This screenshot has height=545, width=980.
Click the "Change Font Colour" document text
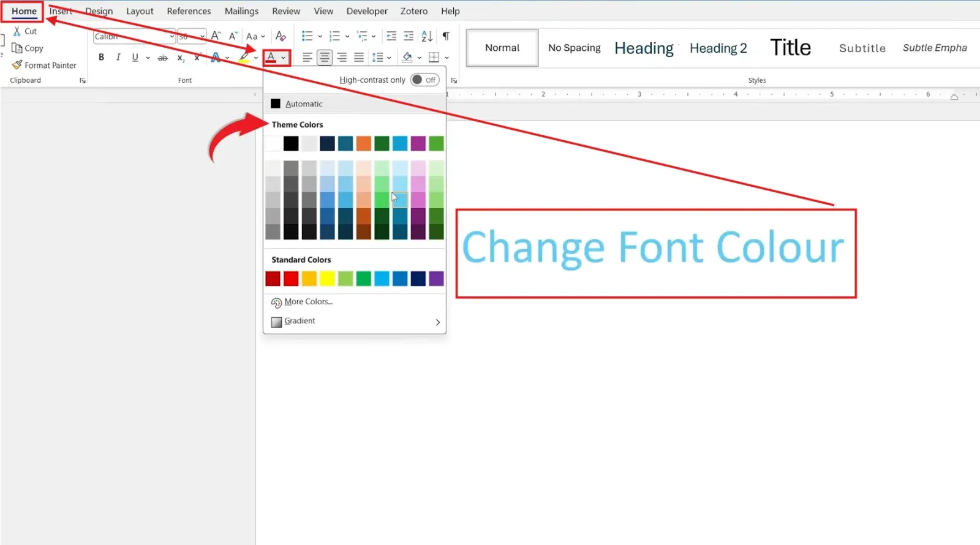tap(653, 248)
